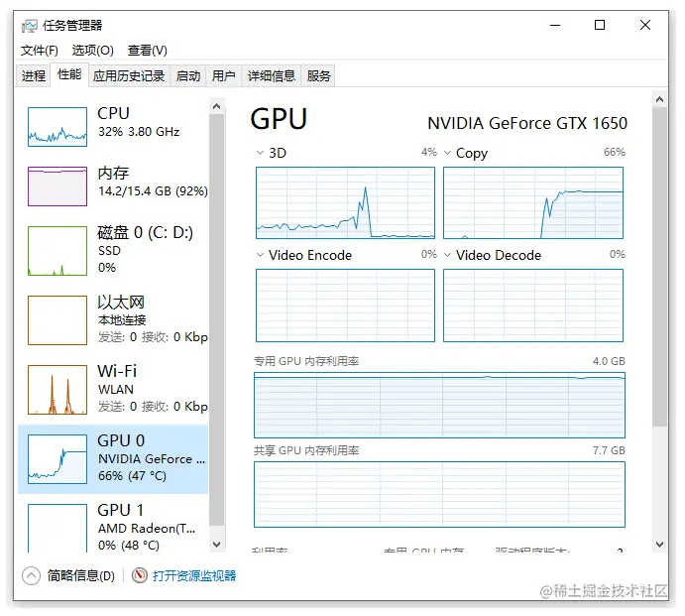Click the GPU details pane scrollbar thumb
Image resolution: width=685 pixels, height=616 pixels.
659,267
